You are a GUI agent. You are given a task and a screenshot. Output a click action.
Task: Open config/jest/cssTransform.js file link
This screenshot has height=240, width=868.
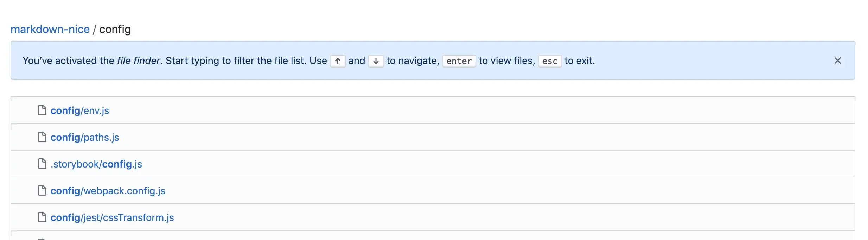click(x=112, y=217)
